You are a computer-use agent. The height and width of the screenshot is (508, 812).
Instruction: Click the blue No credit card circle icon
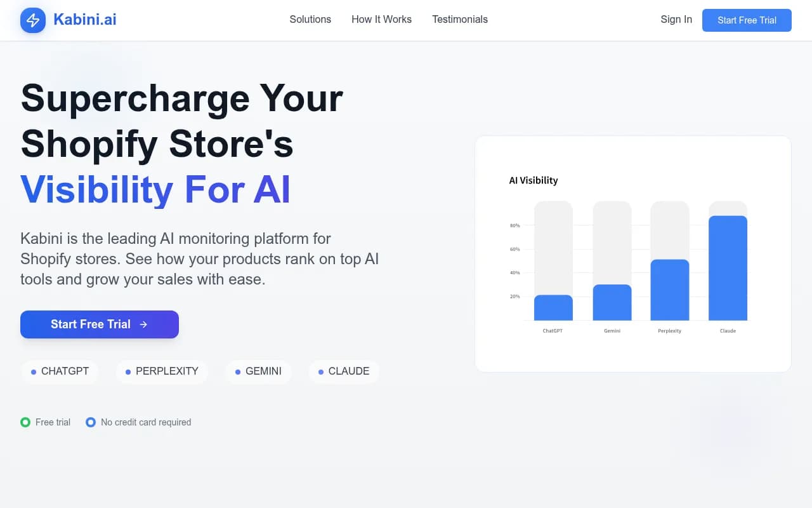click(x=91, y=422)
